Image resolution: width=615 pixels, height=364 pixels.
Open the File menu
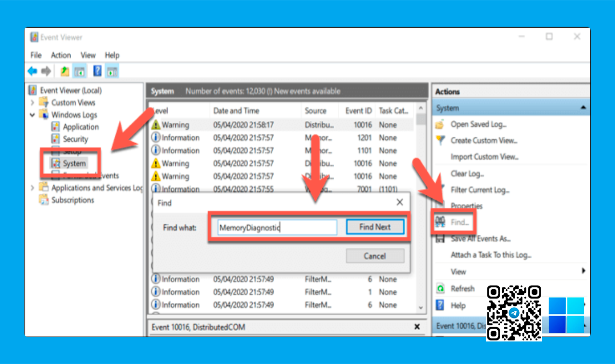point(36,55)
